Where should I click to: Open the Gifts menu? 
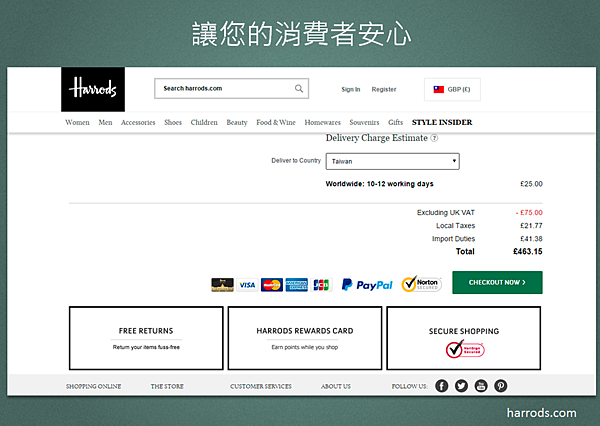pos(396,122)
